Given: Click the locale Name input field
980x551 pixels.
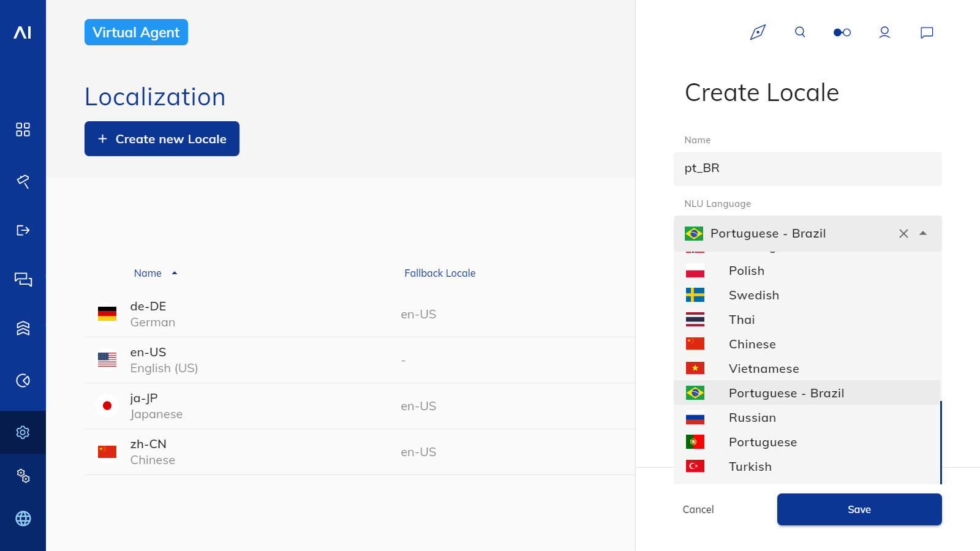Looking at the screenshot, I should (x=807, y=168).
